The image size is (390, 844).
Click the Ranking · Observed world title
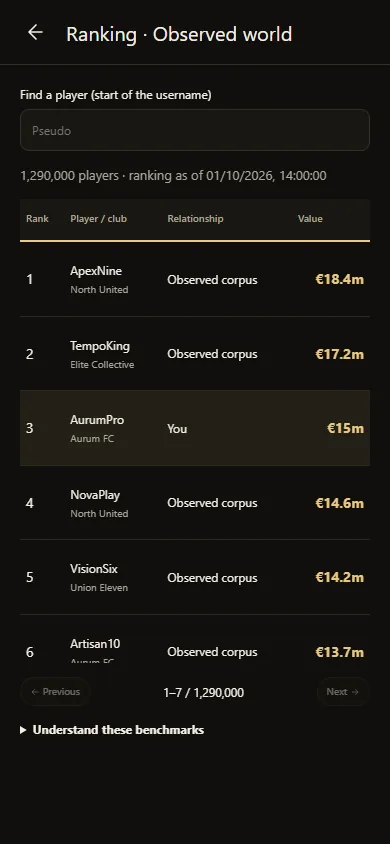pyautogui.click(x=179, y=34)
